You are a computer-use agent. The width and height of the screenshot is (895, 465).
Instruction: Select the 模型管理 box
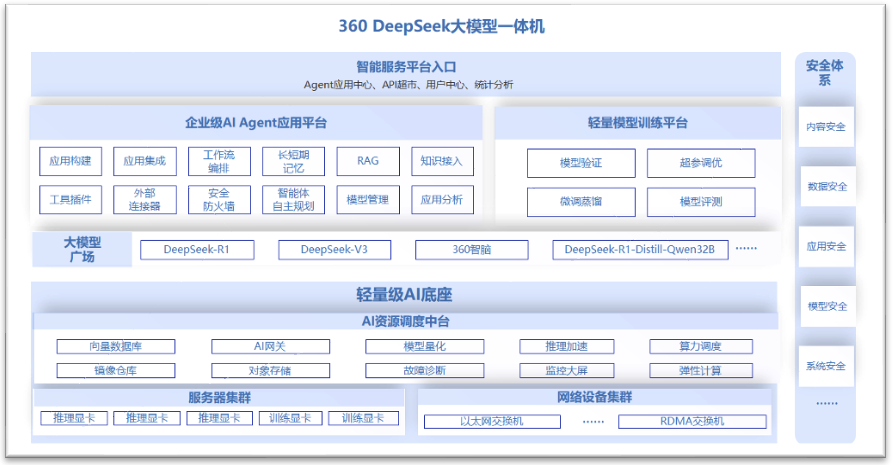pos(368,200)
